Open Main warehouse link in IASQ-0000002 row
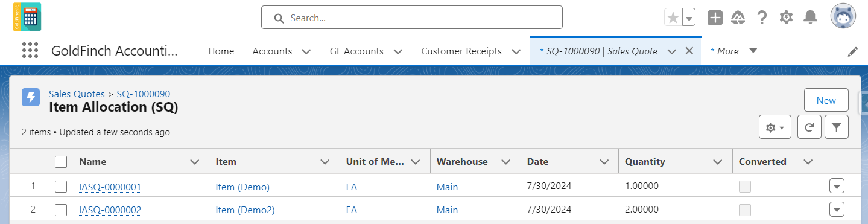This screenshot has height=224, width=868. click(447, 210)
